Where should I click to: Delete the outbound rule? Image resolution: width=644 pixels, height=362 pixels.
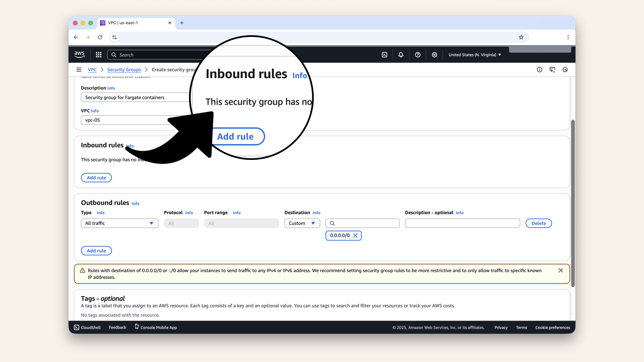[538, 223]
